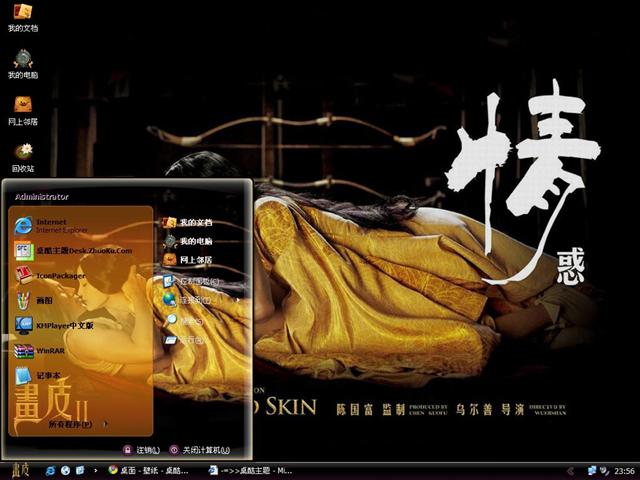Screen dimensions: 640x480
Task: Open 我的电脑 in start menu right pane
Action: (188, 241)
